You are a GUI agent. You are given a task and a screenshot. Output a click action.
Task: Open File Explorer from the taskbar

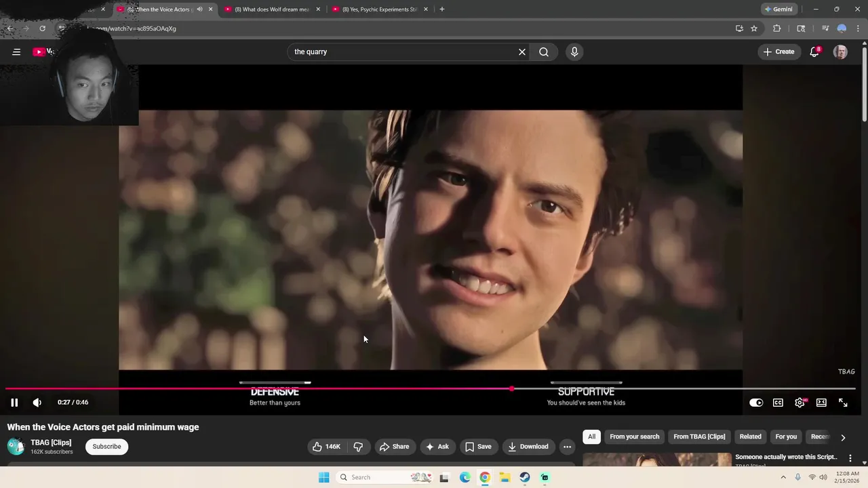505,477
